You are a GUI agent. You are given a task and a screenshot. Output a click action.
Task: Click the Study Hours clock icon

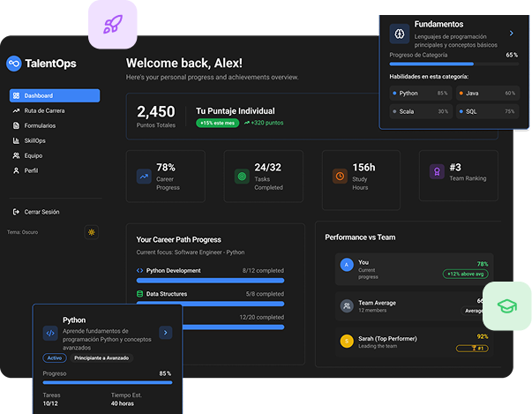339,176
